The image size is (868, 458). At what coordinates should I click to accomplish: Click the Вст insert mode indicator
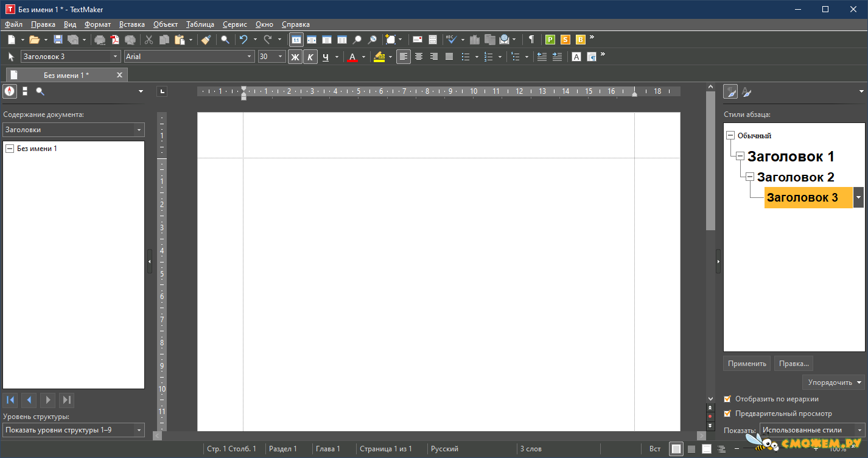click(655, 449)
